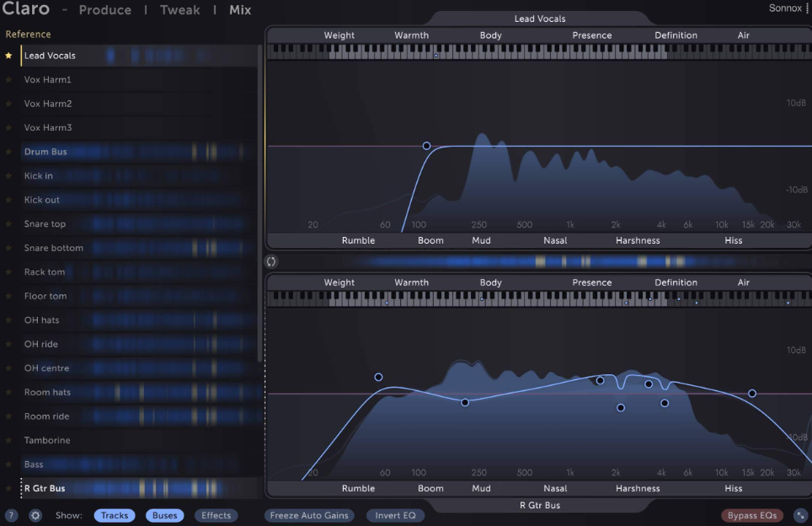Click the Air label in the lower EQ

click(x=743, y=282)
